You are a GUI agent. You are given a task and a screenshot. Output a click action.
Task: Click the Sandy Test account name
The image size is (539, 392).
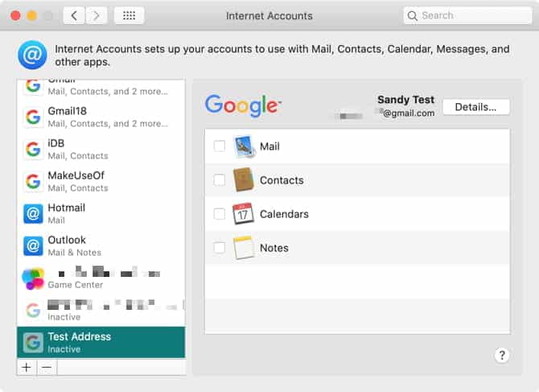(x=405, y=100)
